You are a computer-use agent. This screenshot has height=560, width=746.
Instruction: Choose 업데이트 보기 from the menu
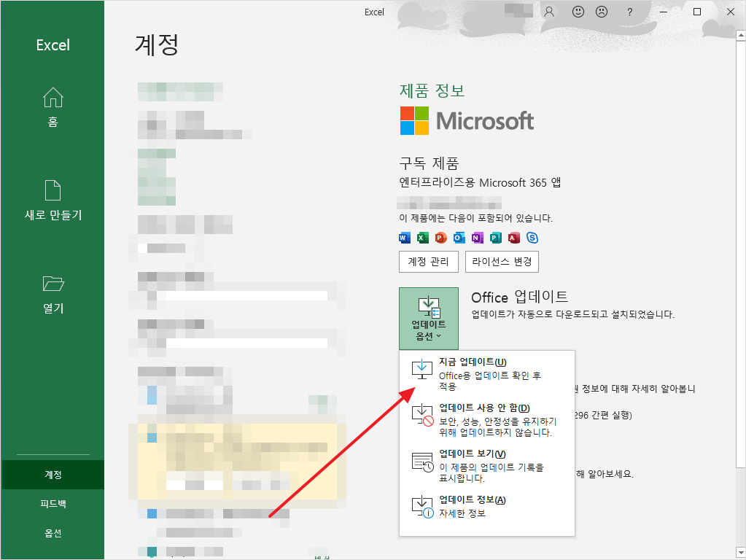coord(486,466)
